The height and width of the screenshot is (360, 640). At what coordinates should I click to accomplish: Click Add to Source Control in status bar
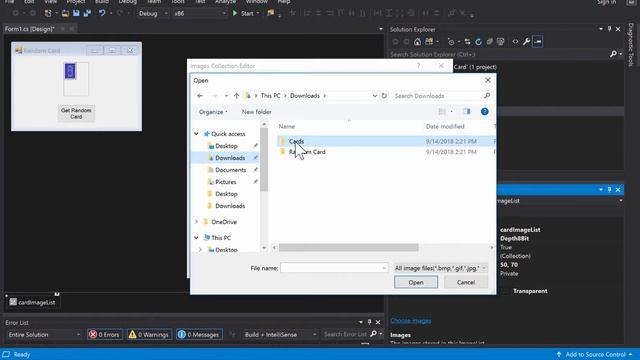595,354
